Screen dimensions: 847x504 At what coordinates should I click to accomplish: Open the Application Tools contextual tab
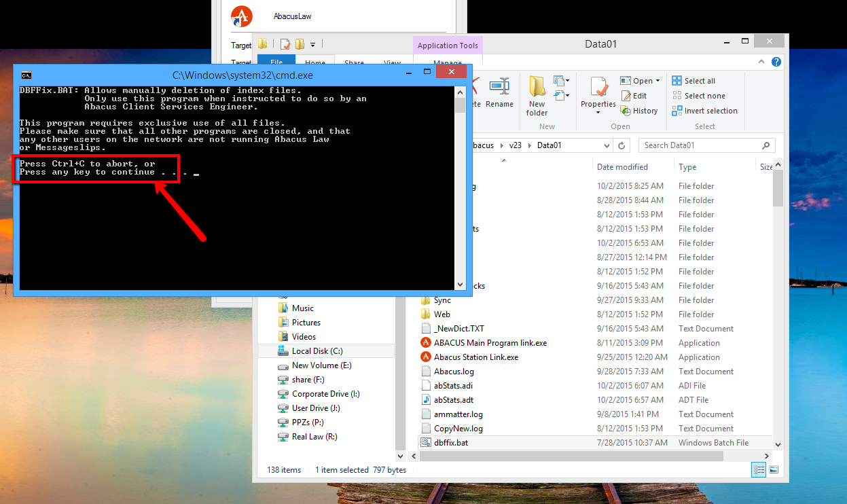click(448, 46)
